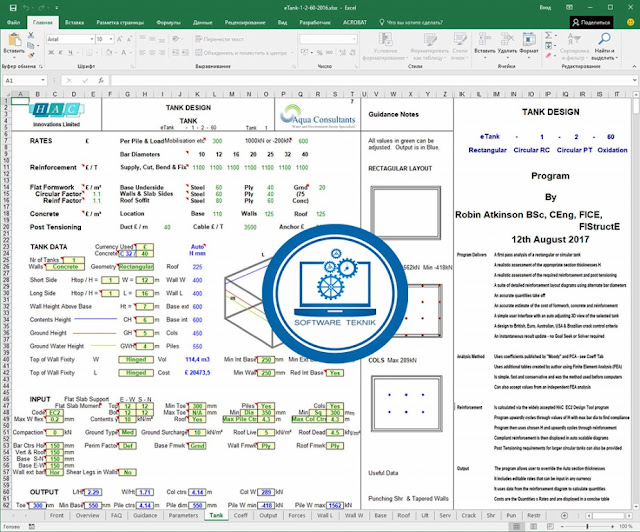Click Merge and Center (Объединить и поместить в центре)
Screen dimensions: 640x532
241,53
